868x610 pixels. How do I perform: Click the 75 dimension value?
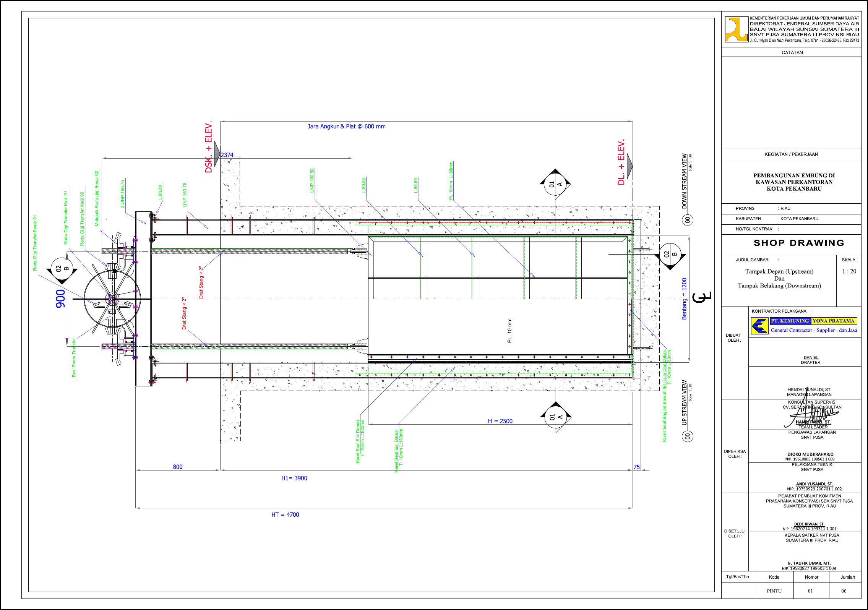637,467
